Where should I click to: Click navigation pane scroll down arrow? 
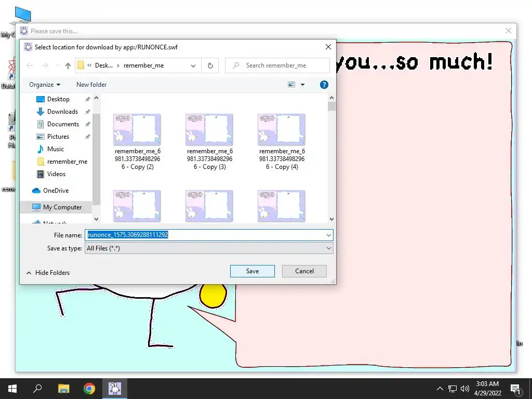96,219
